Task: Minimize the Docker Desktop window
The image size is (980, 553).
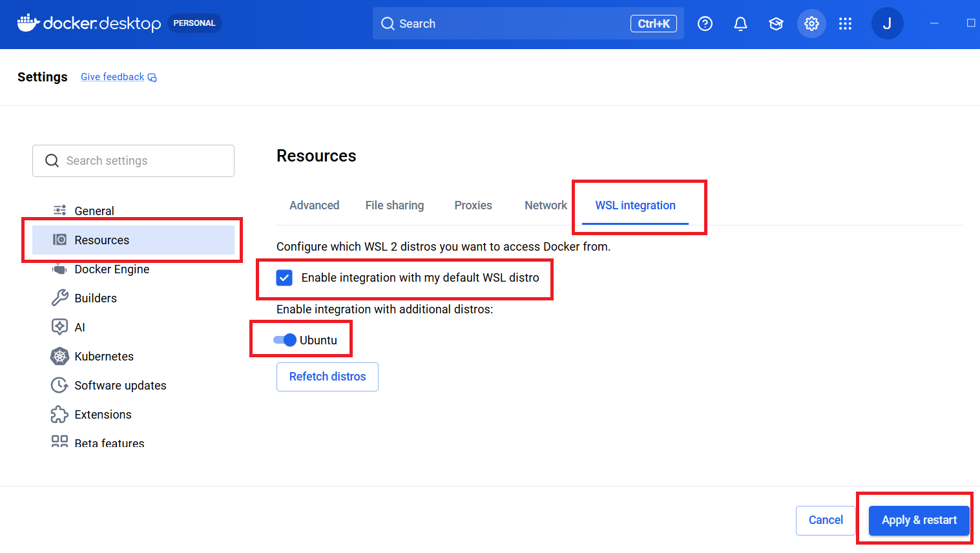Action: point(934,23)
